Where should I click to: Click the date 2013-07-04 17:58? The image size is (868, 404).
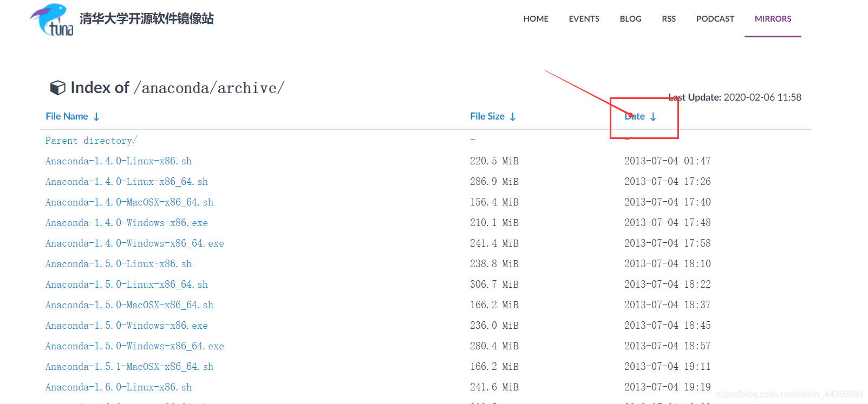[x=668, y=243]
